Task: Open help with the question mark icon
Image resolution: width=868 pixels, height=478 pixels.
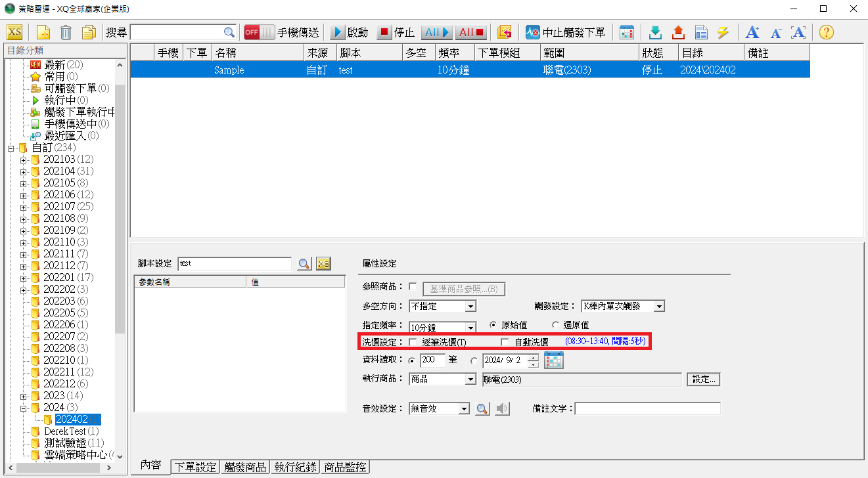Action: [x=826, y=32]
